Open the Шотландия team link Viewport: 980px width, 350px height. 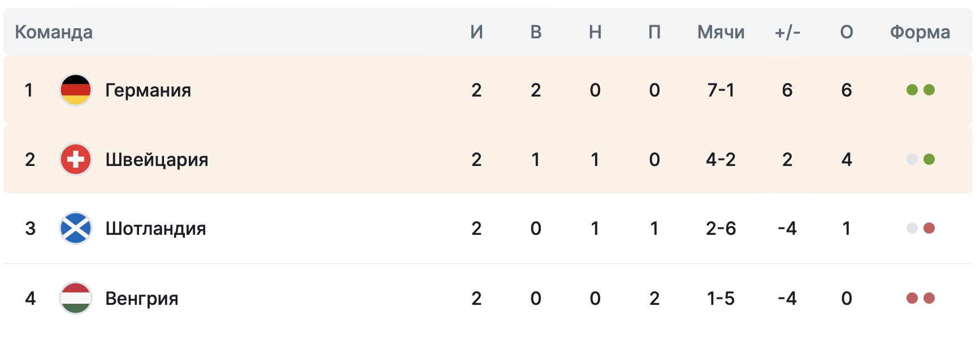click(x=155, y=229)
